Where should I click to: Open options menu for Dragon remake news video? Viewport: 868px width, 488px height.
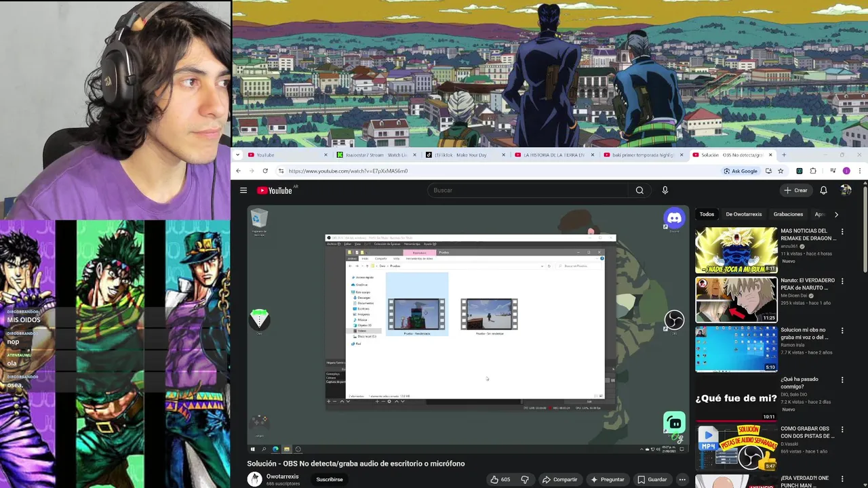click(x=842, y=232)
